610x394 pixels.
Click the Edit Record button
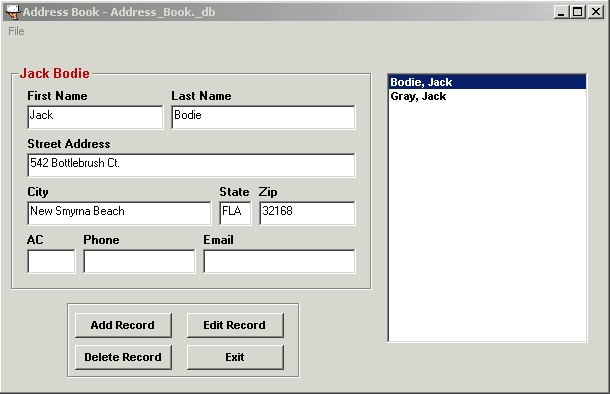[235, 325]
